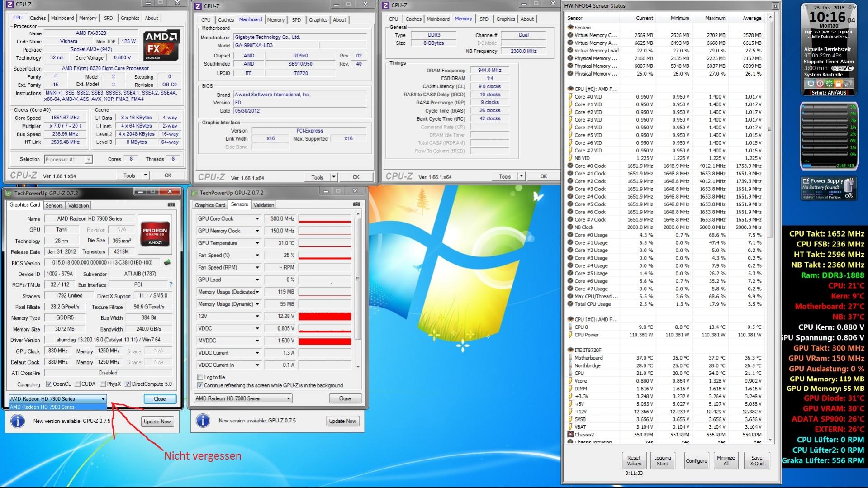The width and height of the screenshot is (868, 488).
Task: Click the camera icon in the GPU-Z Sensors window
Action: click(x=356, y=204)
